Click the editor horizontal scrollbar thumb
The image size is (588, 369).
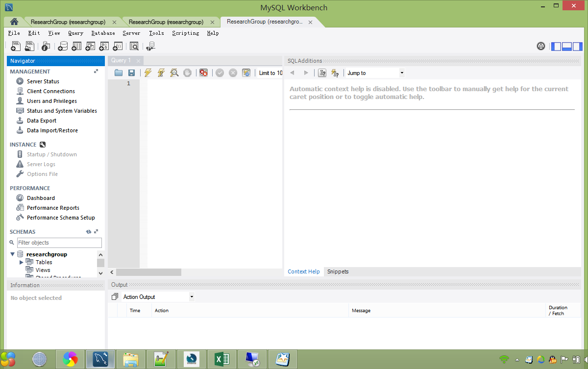tap(148, 272)
